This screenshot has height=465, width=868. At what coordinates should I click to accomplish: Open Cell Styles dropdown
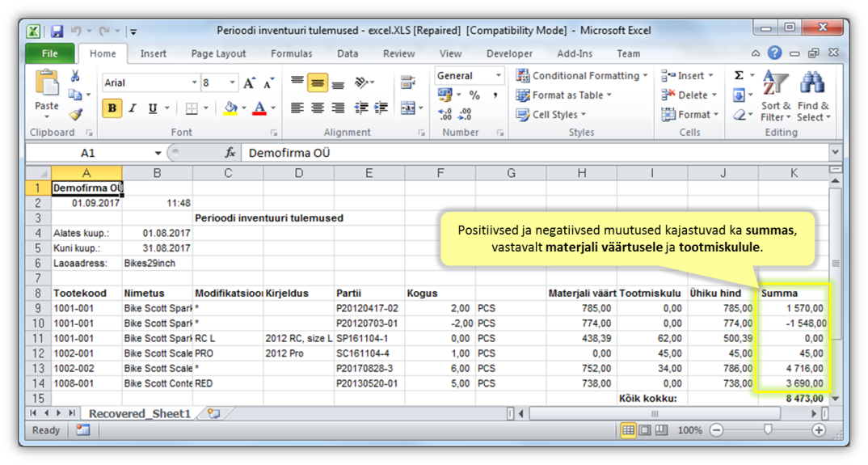coord(551,115)
